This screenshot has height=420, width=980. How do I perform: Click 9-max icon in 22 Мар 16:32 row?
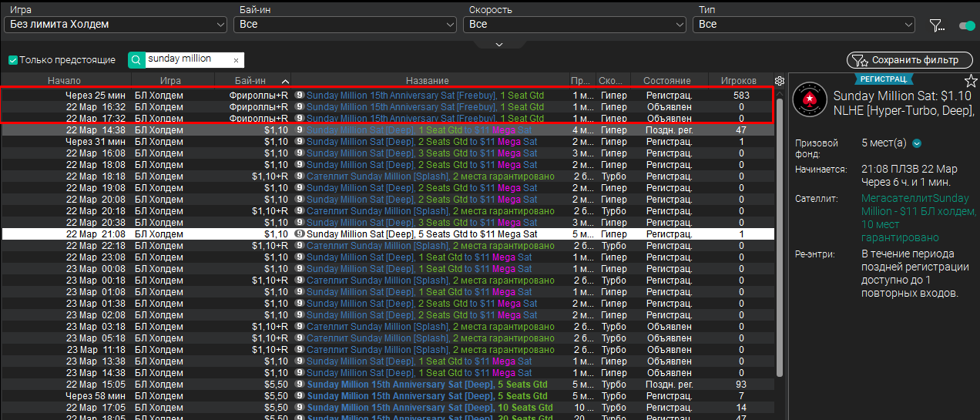tap(300, 107)
